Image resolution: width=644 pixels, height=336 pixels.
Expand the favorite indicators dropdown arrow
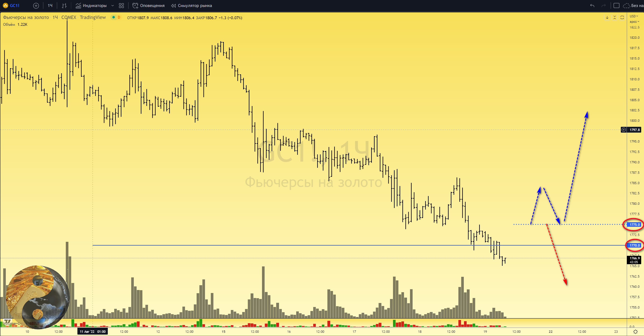point(112,6)
